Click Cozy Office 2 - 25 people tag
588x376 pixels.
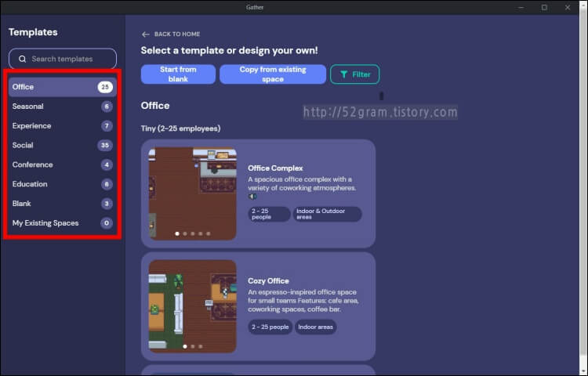coord(270,327)
